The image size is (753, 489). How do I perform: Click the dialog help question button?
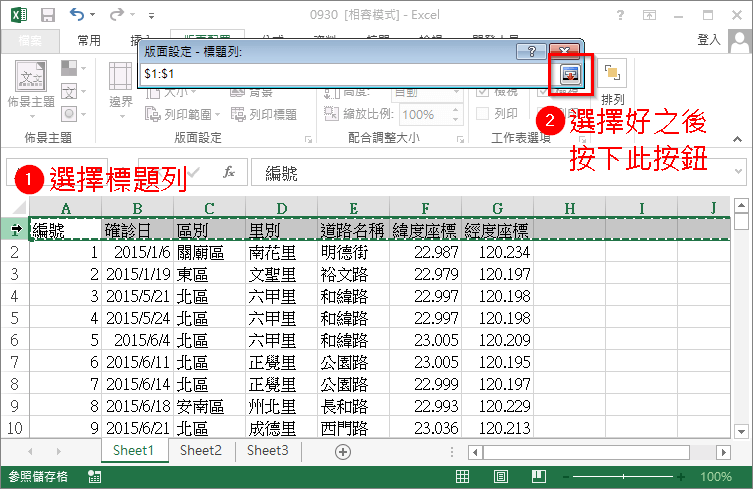(531, 51)
